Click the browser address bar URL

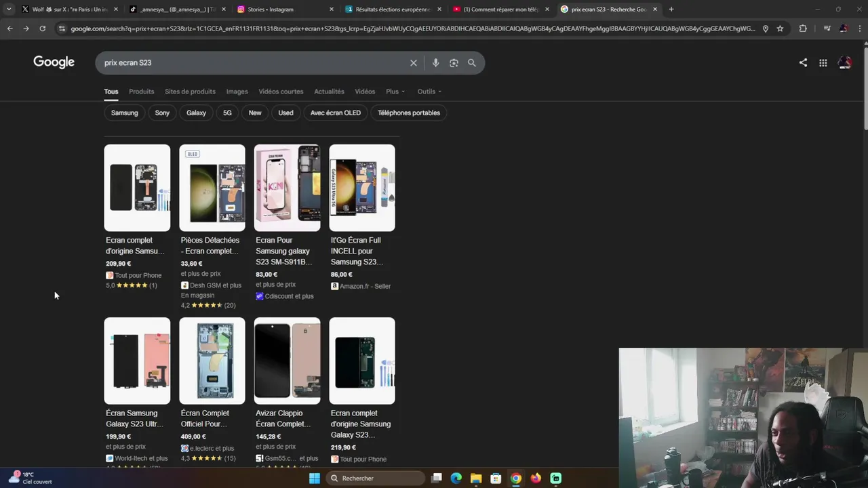point(412,28)
